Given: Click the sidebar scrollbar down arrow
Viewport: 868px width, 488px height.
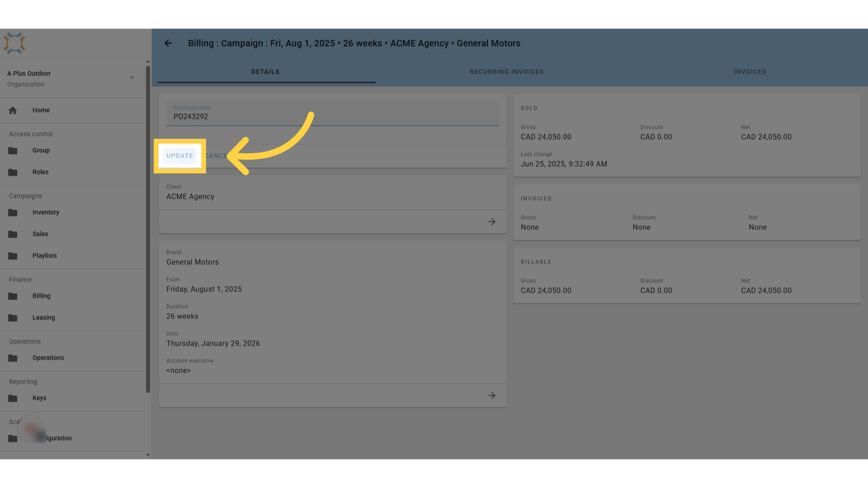Looking at the screenshot, I should [148, 455].
